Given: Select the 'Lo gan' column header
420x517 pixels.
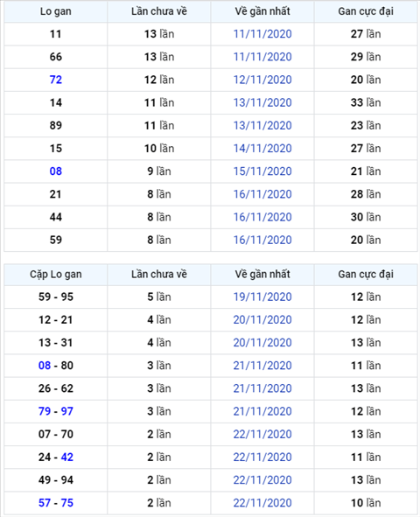Looking at the screenshot, I should click(x=56, y=11).
